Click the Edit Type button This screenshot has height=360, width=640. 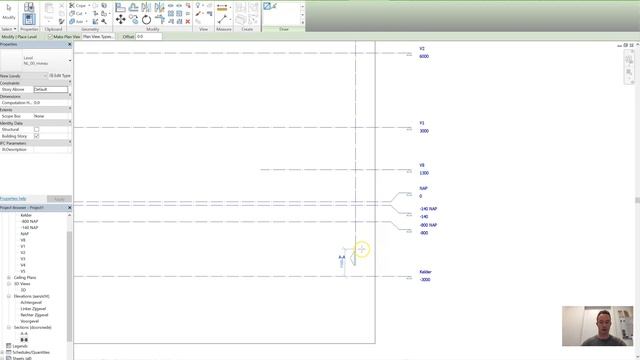pyautogui.click(x=60, y=76)
